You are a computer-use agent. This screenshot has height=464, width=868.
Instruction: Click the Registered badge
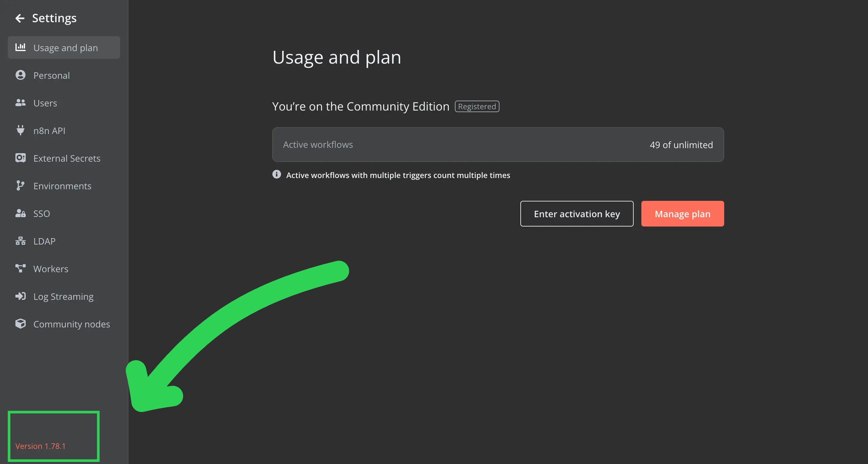(x=477, y=107)
